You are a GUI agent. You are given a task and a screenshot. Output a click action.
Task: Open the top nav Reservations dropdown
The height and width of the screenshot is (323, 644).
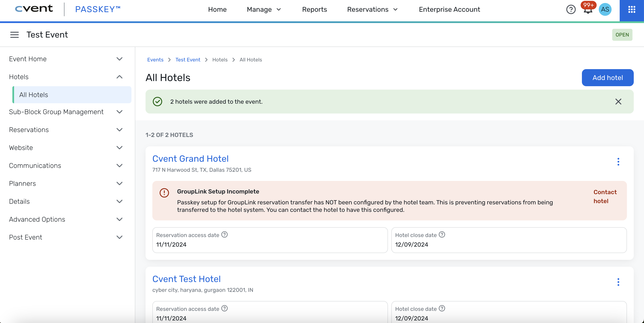tap(372, 10)
